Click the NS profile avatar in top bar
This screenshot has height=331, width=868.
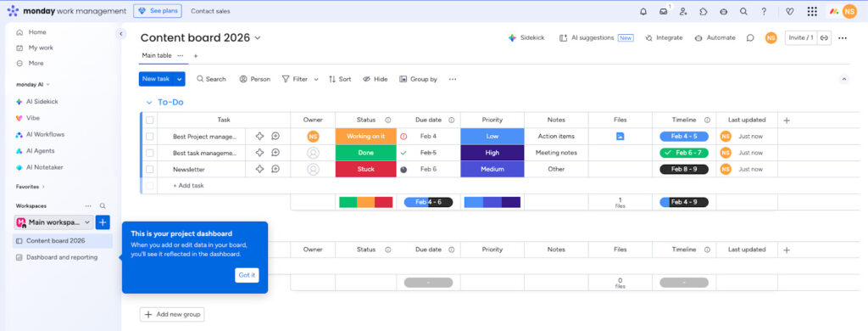[849, 11]
